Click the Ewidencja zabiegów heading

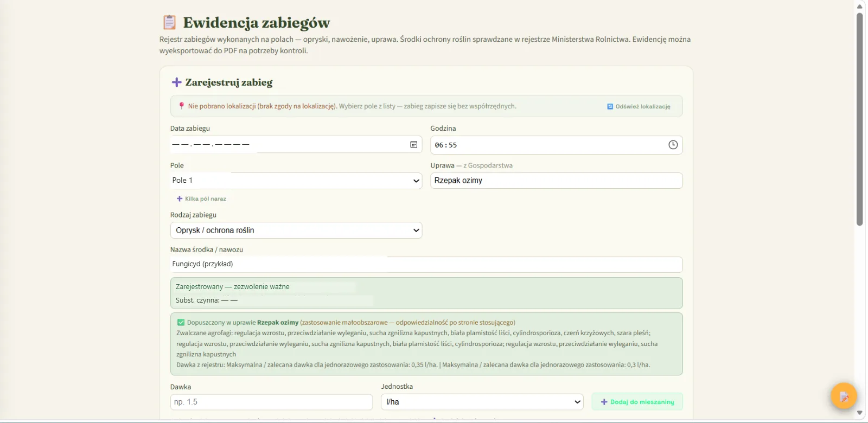pyautogui.click(x=256, y=23)
